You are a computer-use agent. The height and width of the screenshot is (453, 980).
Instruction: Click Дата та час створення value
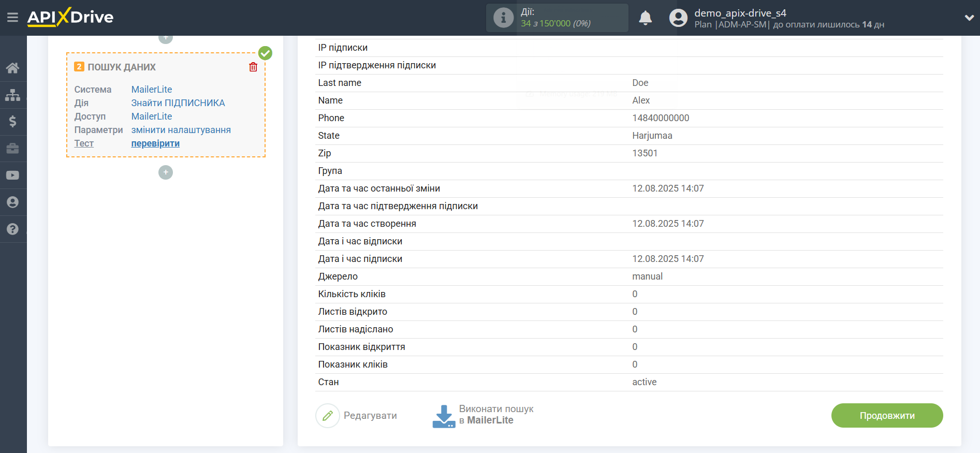668,224
